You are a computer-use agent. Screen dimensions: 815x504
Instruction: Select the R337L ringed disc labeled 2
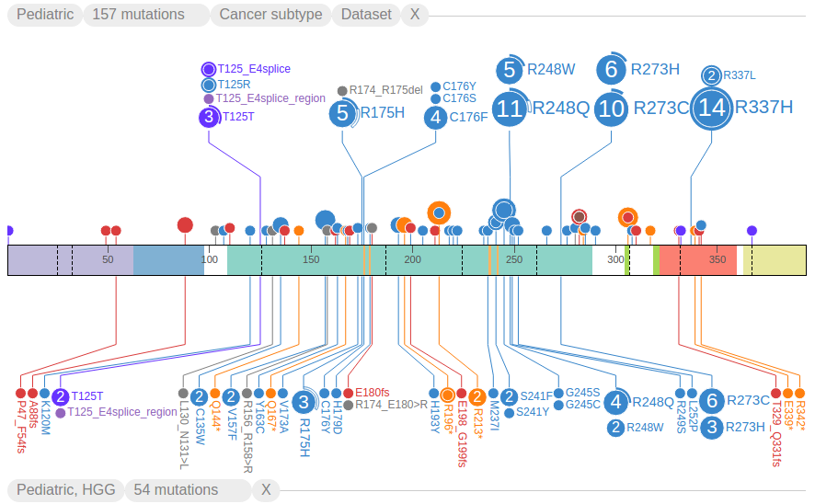(x=711, y=75)
